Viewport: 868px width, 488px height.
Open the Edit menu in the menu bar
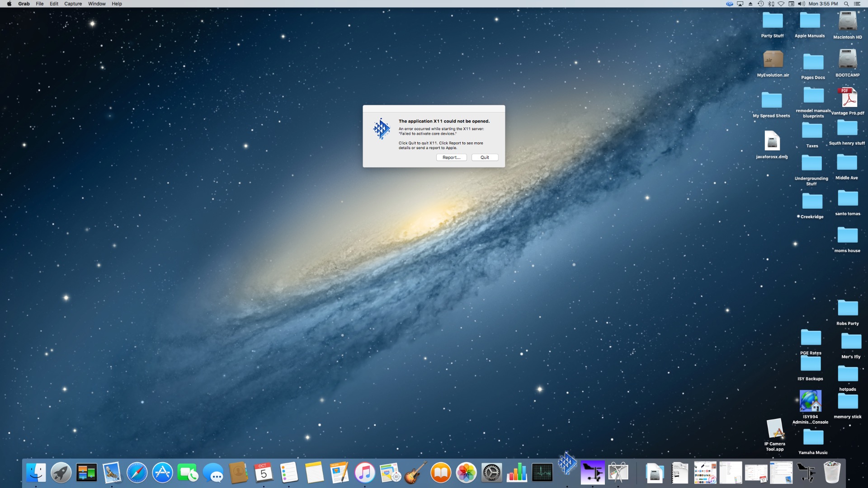coord(54,4)
